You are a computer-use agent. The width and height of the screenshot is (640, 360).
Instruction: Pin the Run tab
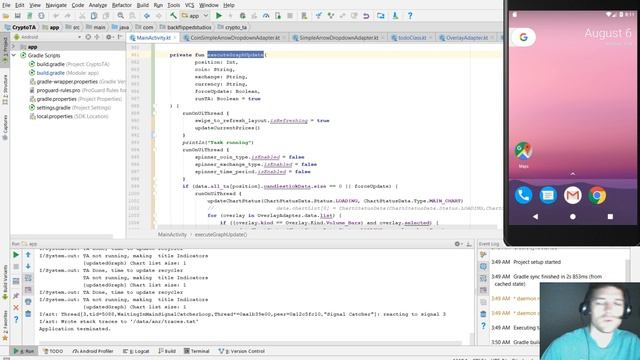click(x=16, y=296)
